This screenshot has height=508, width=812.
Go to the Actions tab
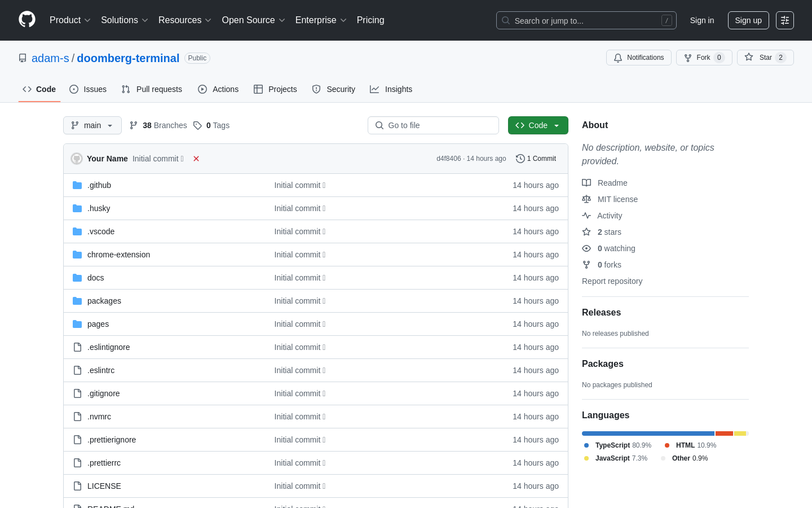[x=218, y=89]
